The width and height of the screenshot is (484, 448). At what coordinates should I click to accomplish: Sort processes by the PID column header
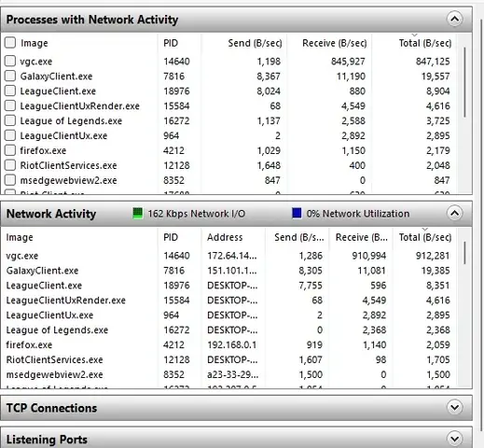(x=171, y=43)
